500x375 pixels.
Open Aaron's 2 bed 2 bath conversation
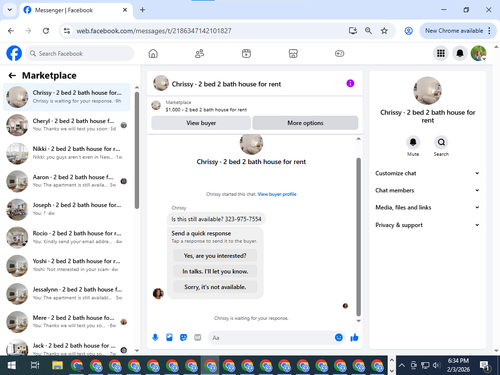pyautogui.click(x=67, y=181)
